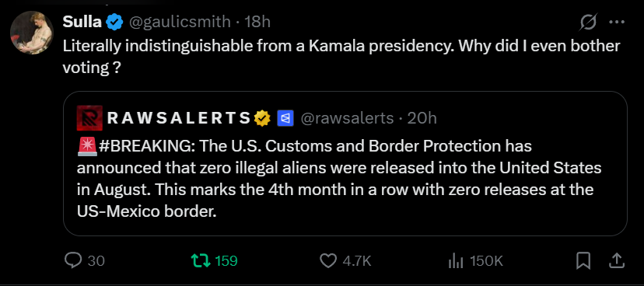The image size is (644, 286).
Task: Click the reply speech bubble icon
Action: click(74, 260)
